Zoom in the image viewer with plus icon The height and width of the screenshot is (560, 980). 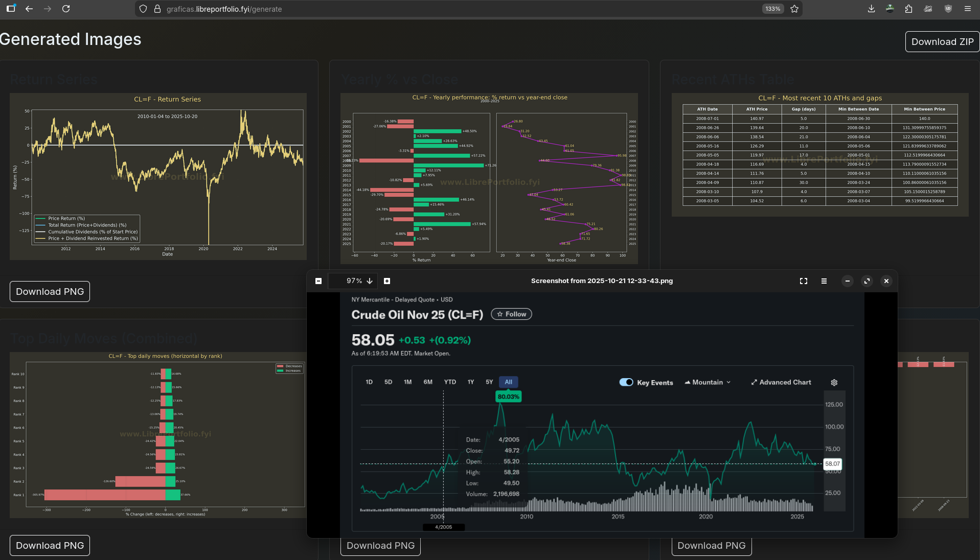387,281
